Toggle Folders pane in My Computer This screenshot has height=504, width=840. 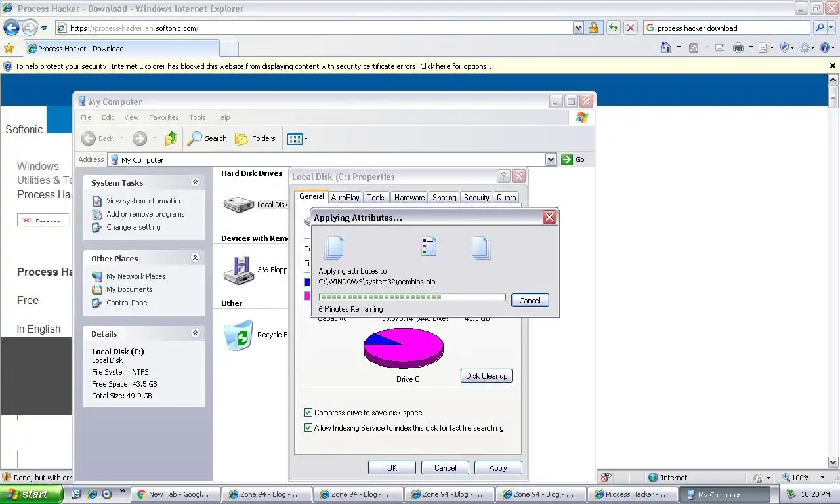pos(255,138)
